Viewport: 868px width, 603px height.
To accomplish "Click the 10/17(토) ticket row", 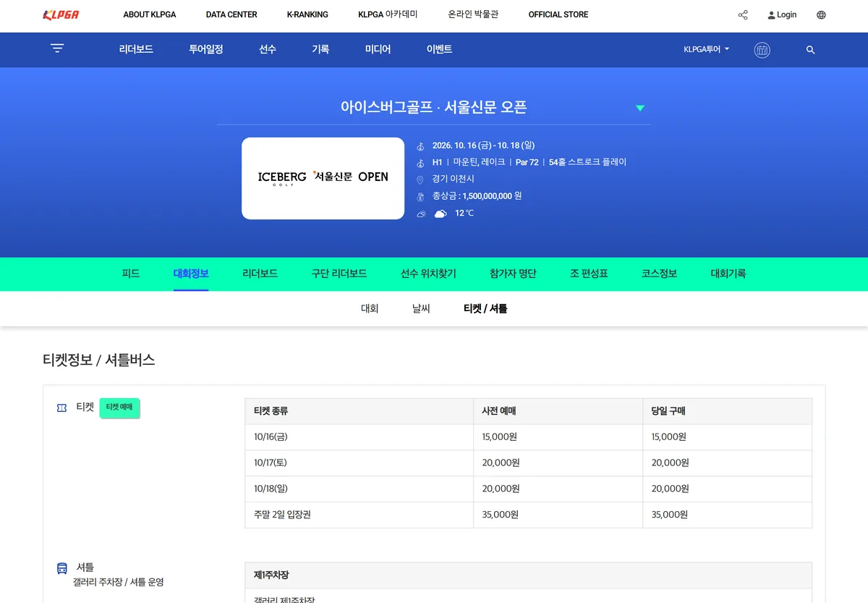I will 528,463.
